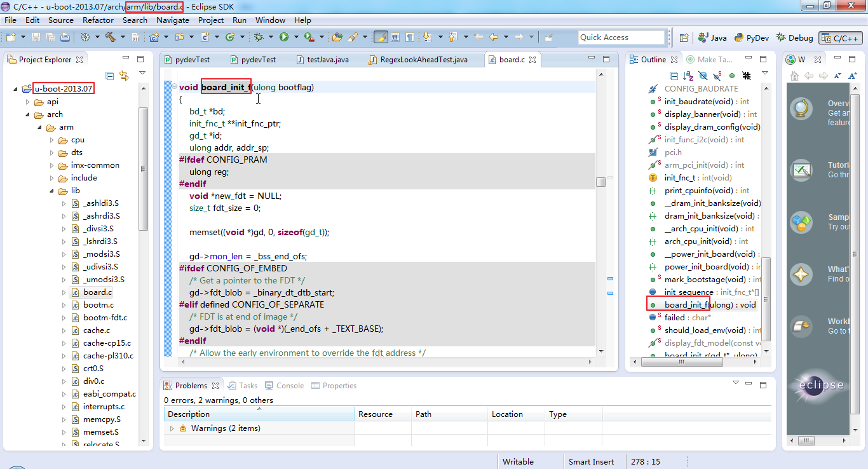Collapse all in Project Explorer
Viewport: 868px width, 469px height.
click(x=110, y=76)
